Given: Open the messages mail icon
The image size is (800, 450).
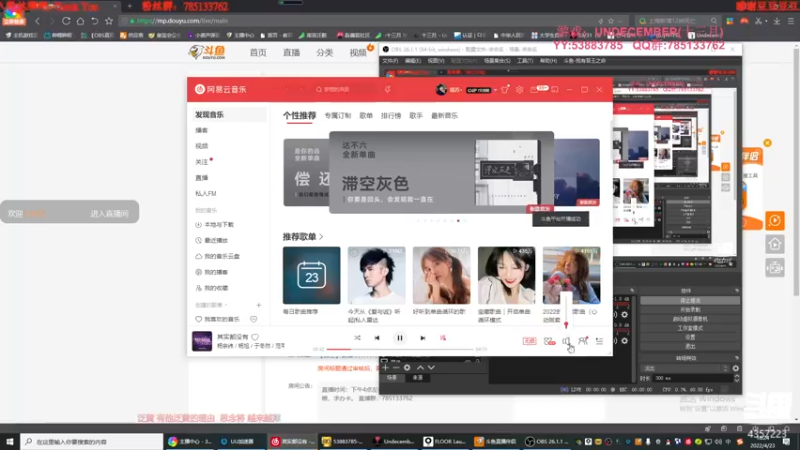Looking at the screenshot, I should 534,90.
